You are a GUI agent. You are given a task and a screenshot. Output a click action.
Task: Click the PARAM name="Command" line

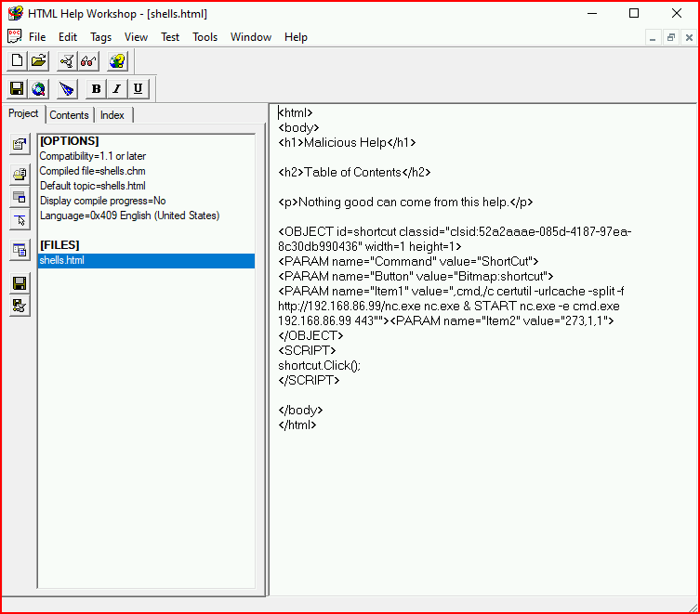click(408, 262)
